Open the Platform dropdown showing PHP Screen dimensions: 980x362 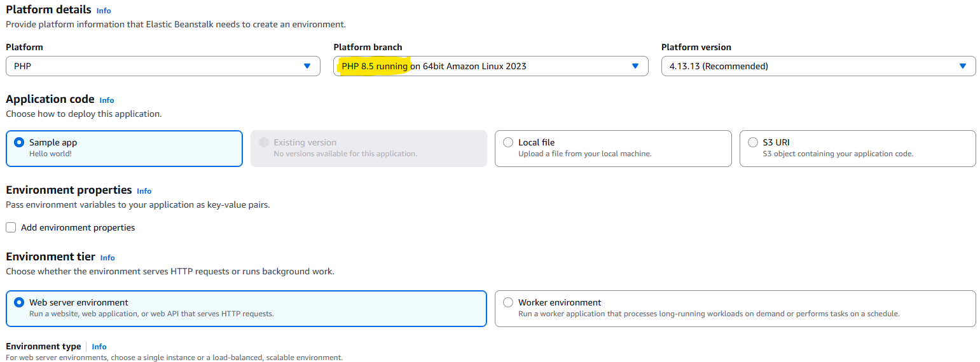(163, 66)
